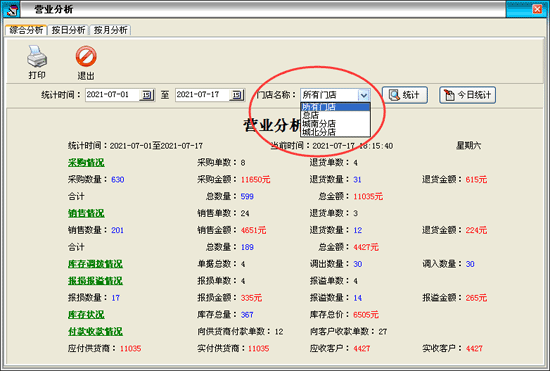
Task: Click the app icon in title bar
Action: 11,9
